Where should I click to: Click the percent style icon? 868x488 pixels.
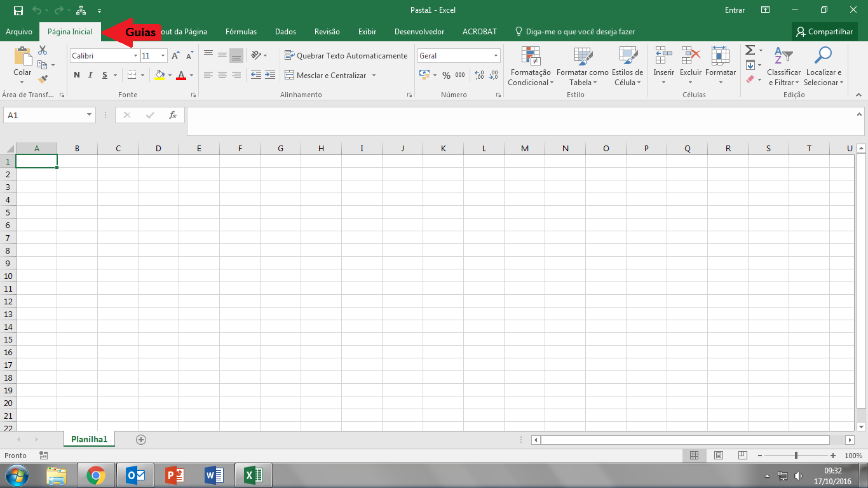pos(446,75)
